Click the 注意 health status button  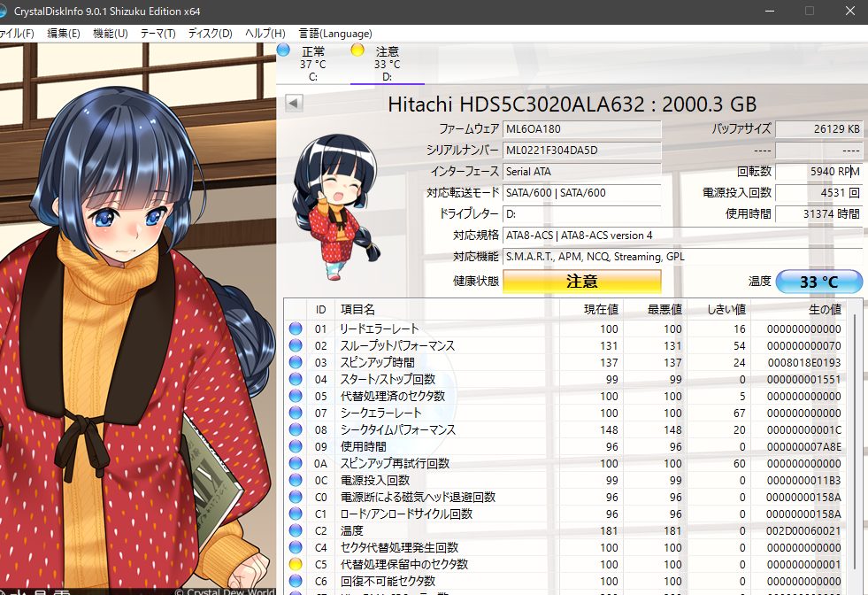582,282
